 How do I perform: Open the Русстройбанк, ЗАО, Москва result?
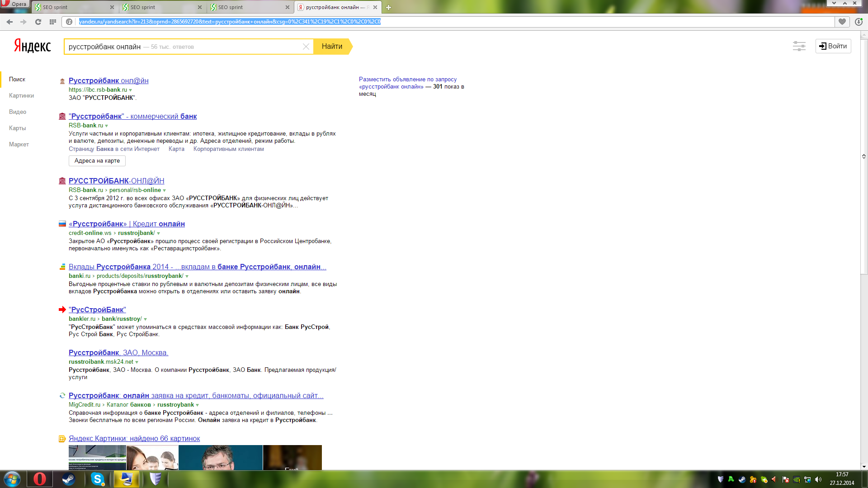coord(118,353)
